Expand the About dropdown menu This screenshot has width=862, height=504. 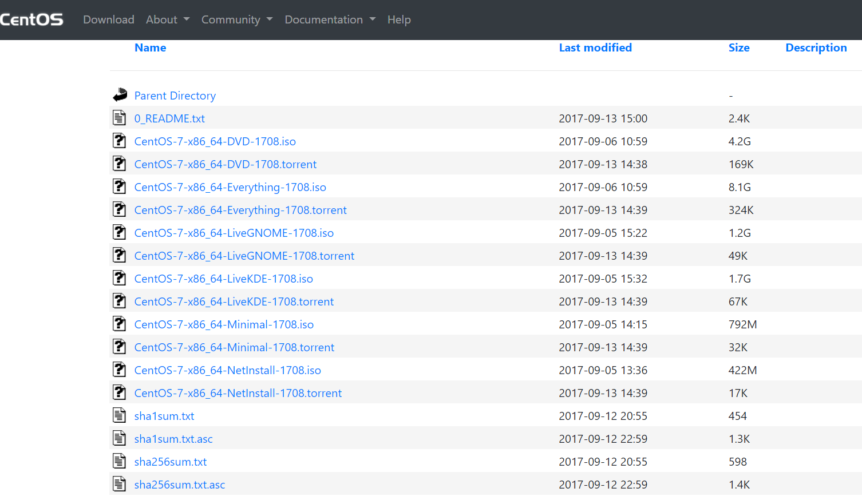[168, 19]
